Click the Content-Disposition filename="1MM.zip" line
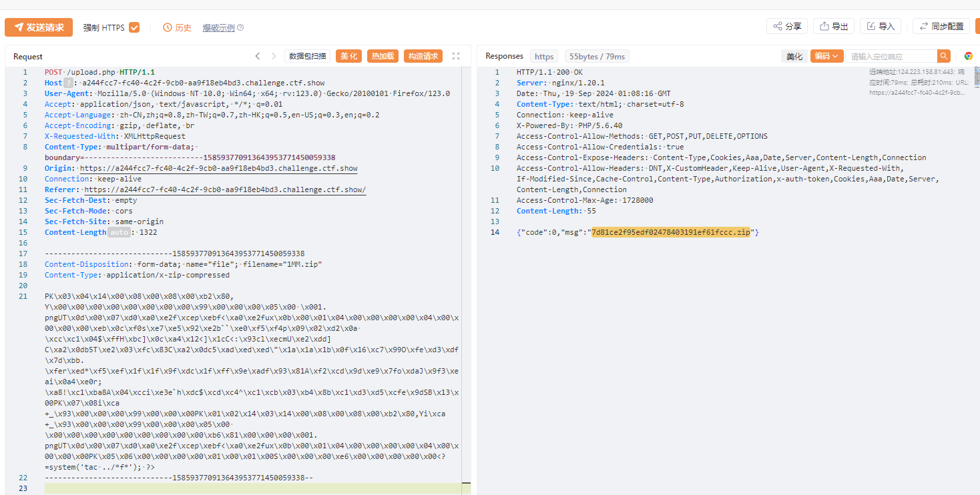 [184, 264]
